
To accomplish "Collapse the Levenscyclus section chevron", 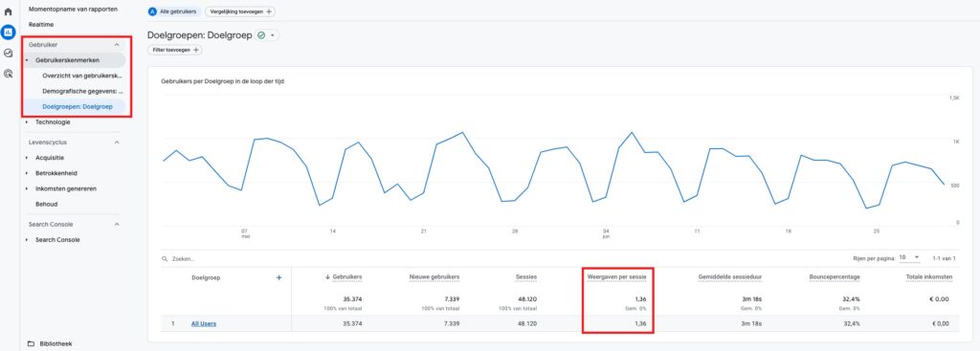I will point(117,143).
